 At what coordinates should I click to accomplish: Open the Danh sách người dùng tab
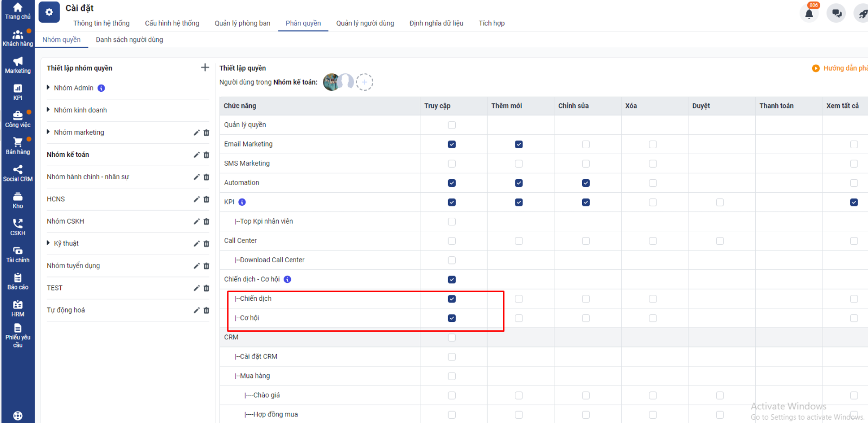coord(129,40)
